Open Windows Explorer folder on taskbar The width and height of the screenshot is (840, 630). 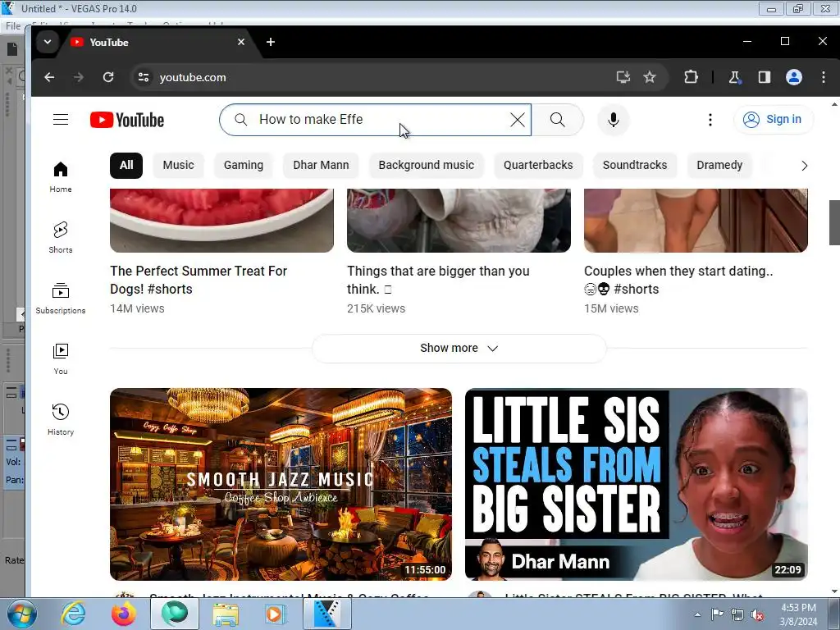tap(226, 614)
